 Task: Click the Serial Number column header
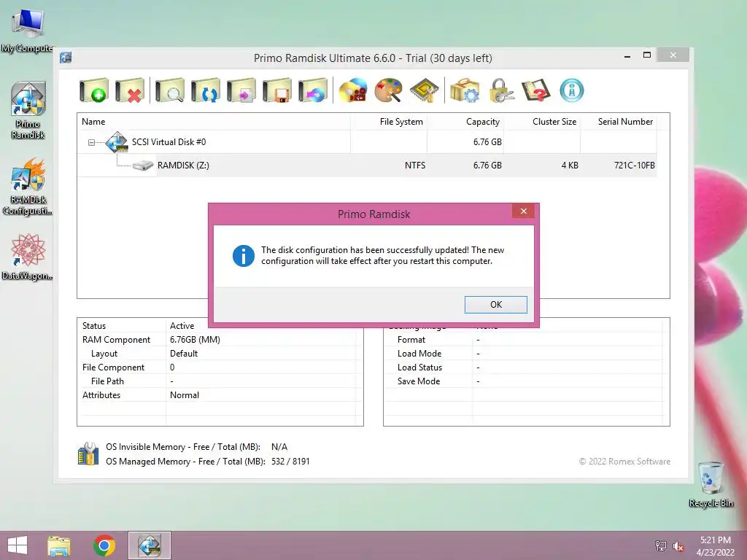pos(619,122)
